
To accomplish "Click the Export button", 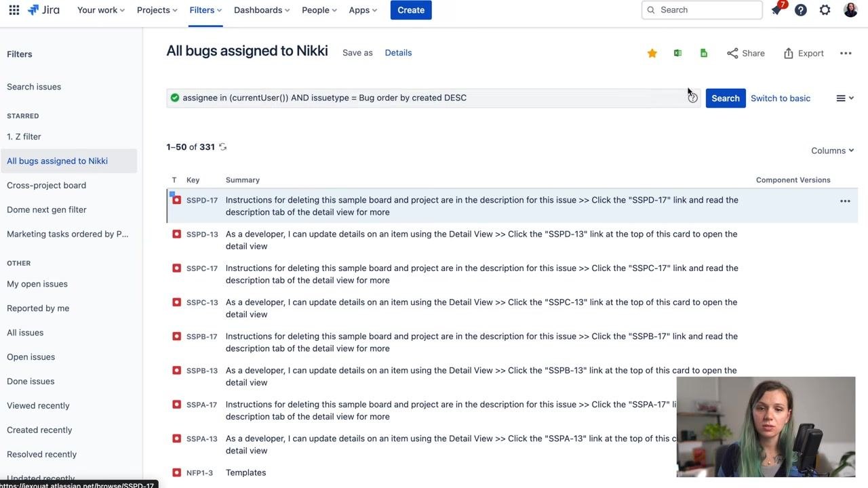I will (x=804, y=53).
